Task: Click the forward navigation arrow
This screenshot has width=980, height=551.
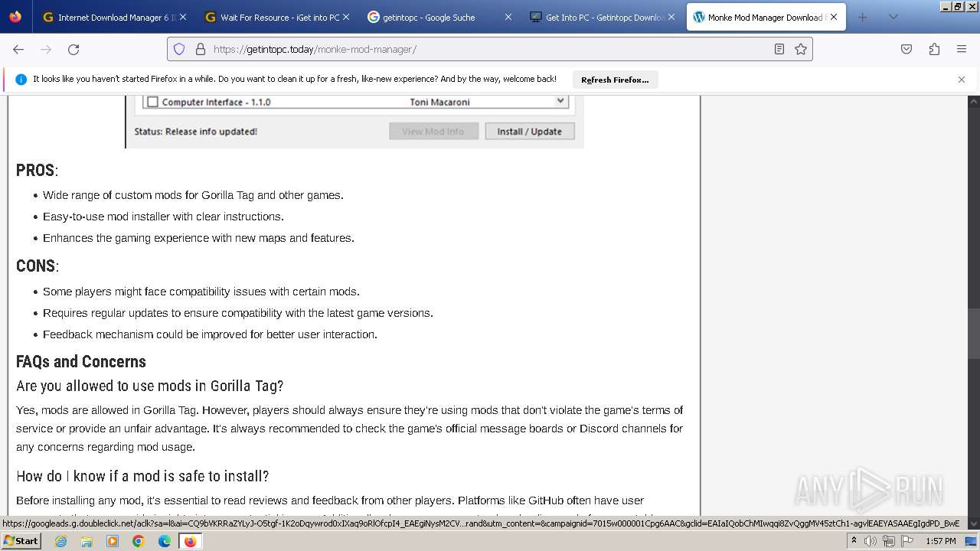Action: click(x=46, y=49)
